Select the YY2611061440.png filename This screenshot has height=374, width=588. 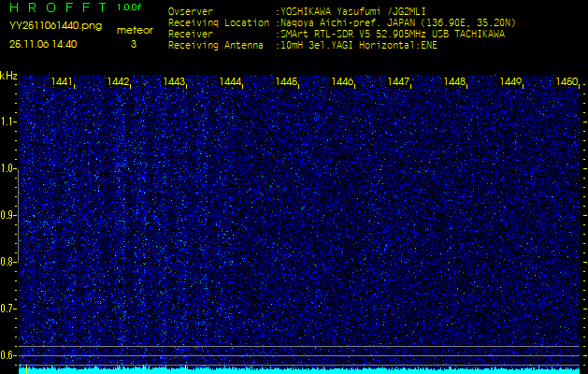[x=55, y=26]
